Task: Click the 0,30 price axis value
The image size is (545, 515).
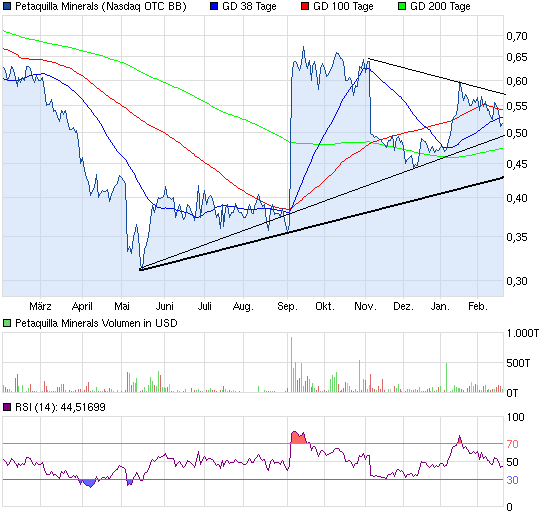Action: coord(517,281)
